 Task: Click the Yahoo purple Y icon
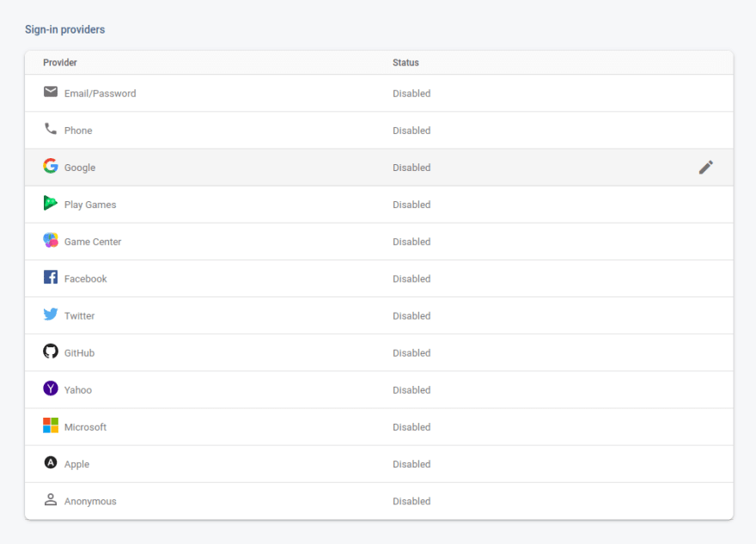(x=51, y=388)
